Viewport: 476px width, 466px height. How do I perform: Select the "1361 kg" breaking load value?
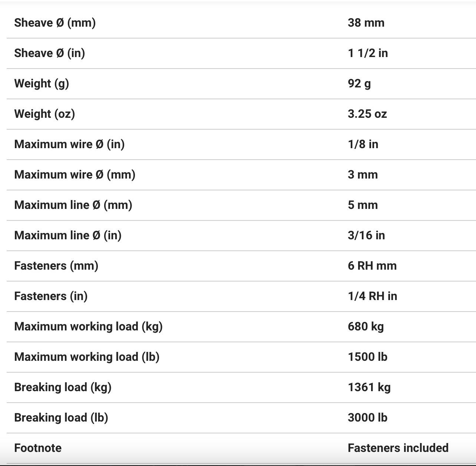pyautogui.click(x=369, y=387)
